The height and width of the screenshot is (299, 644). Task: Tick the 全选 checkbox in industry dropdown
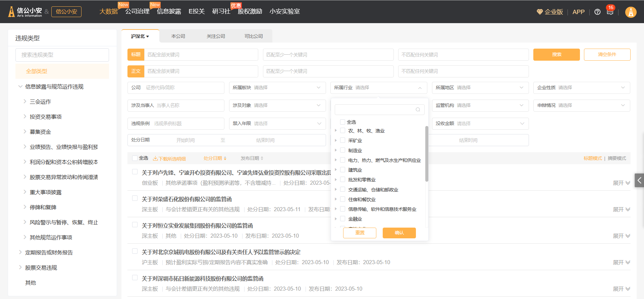(342, 122)
